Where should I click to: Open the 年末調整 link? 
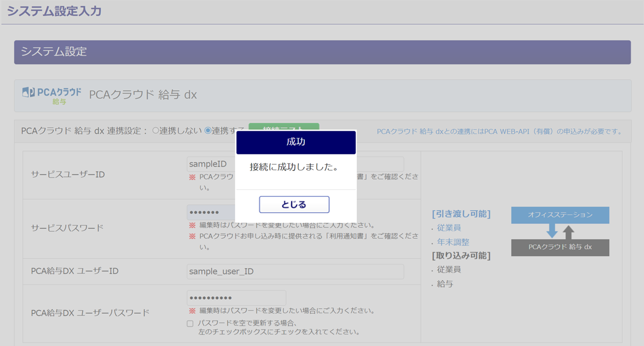tap(453, 242)
